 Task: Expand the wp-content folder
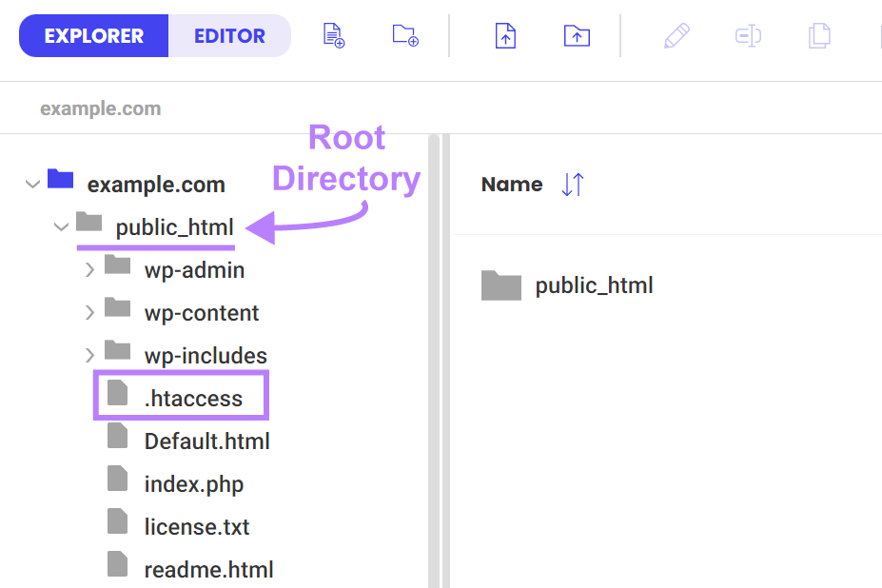[89, 312]
